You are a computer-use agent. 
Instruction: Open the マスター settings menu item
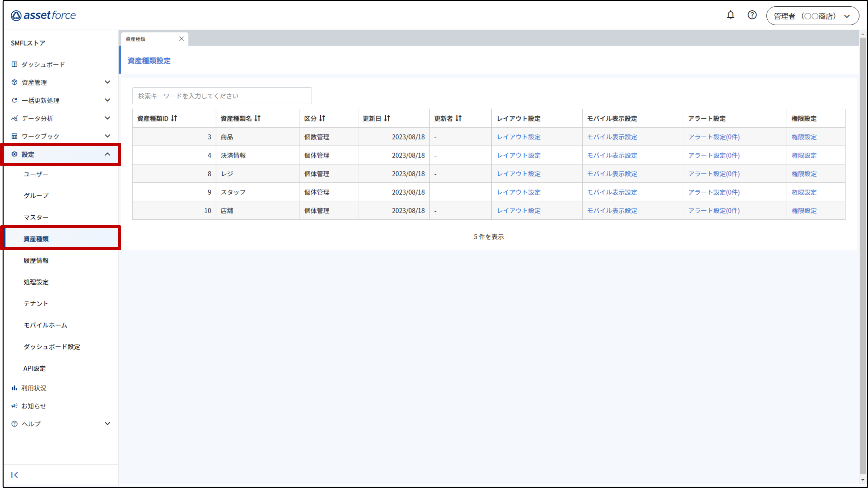36,217
